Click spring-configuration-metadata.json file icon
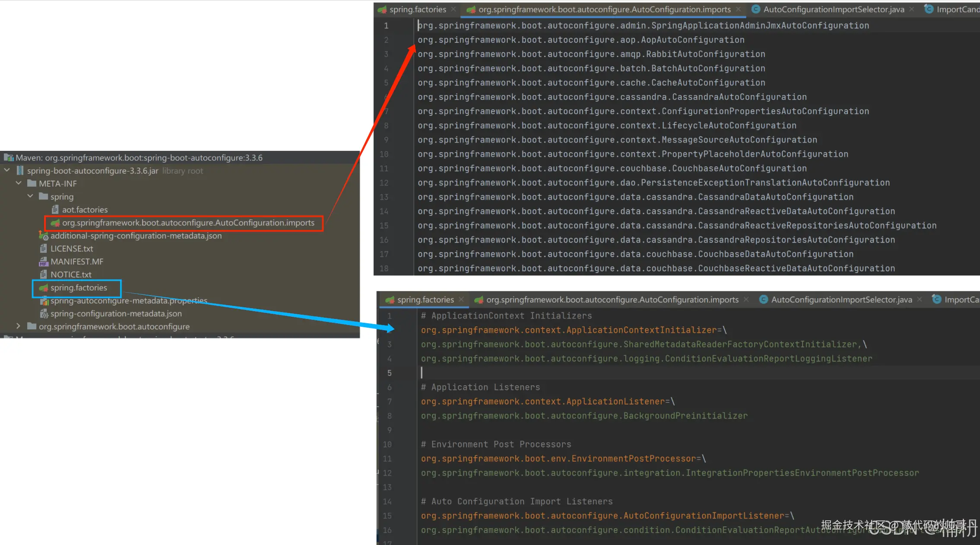The width and height of the screenshot is (980, 545). [x=43, y=314]
